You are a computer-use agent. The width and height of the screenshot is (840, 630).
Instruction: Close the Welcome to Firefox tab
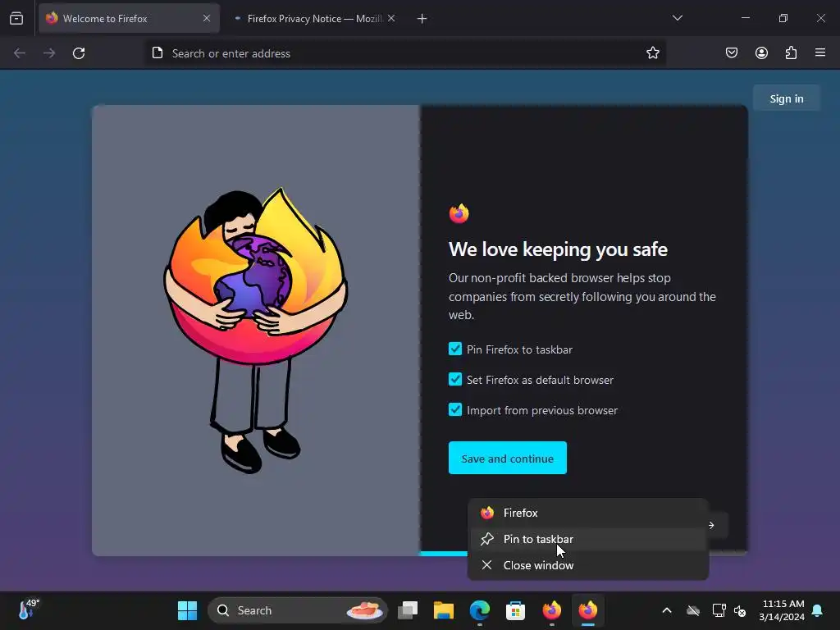[x=207, y=18]
